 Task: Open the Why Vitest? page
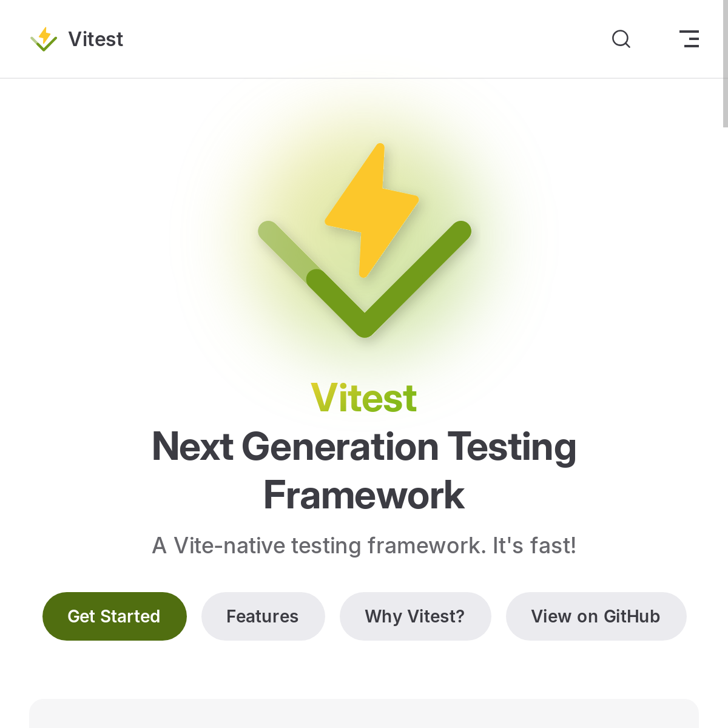click(415, 616)
